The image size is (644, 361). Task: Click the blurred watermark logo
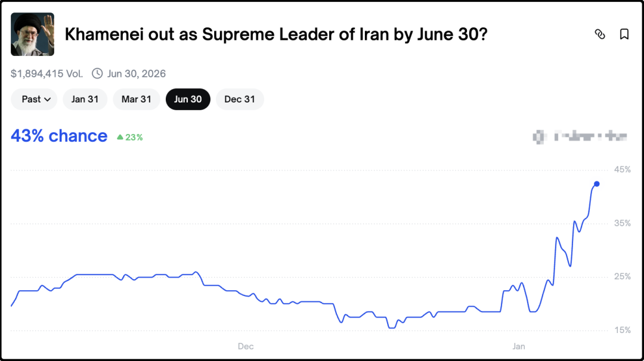pos(580,137)
